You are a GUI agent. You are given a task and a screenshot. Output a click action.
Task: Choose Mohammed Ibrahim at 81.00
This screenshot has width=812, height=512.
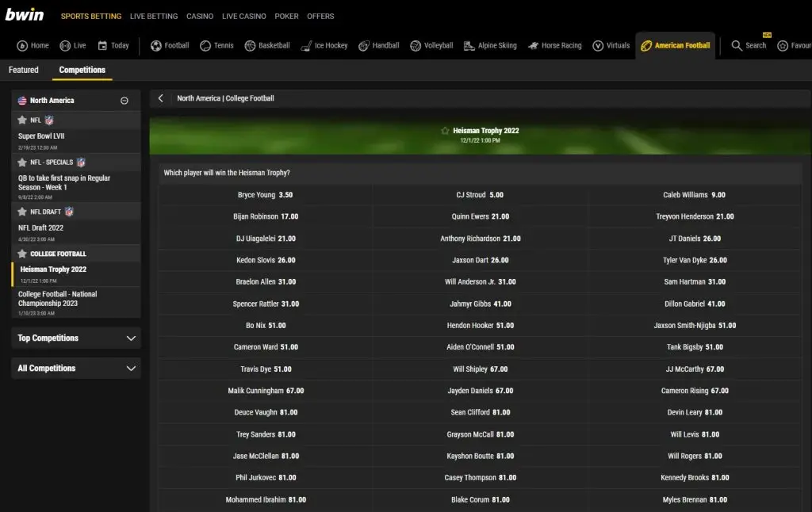coord(265,499)
